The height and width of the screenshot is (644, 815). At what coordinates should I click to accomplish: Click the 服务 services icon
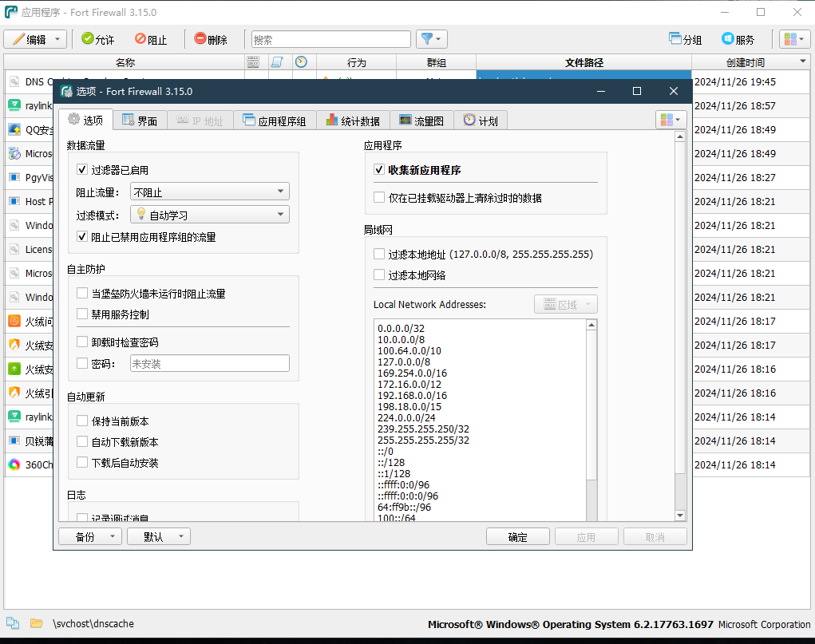click(727, 39)
